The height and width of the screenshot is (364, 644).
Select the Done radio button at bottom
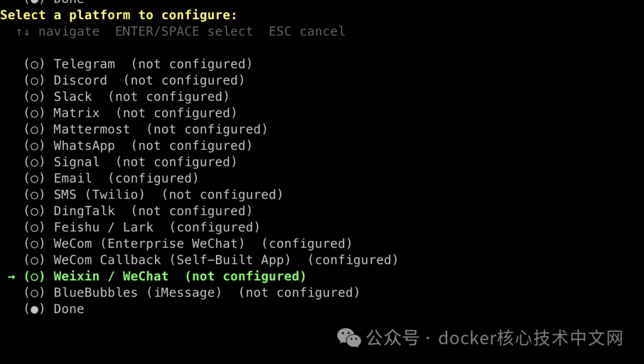click(35, 309)
